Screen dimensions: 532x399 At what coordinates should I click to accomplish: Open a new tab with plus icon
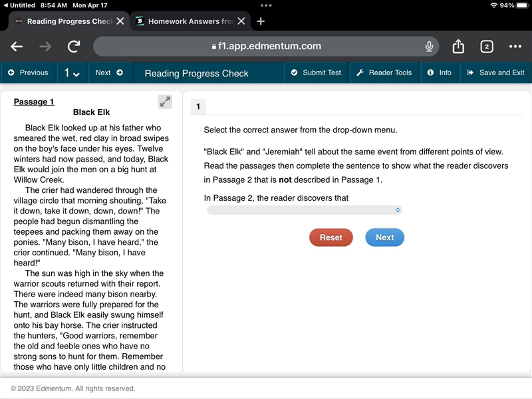click(x=261, y=21)
